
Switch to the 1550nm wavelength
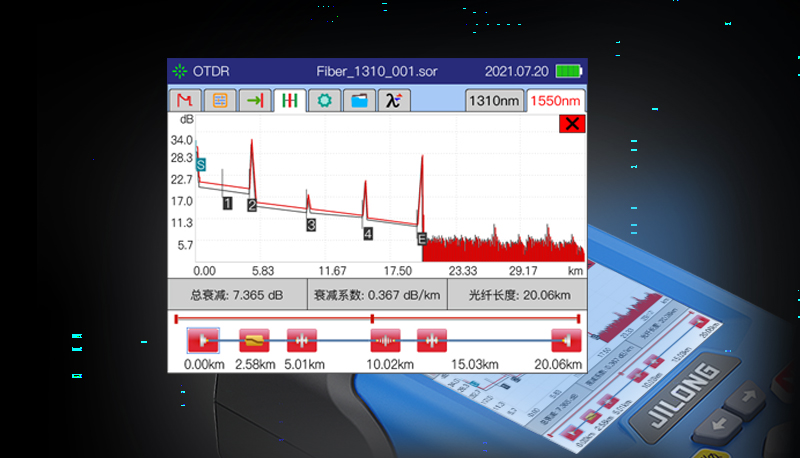[x=555, y=100]
